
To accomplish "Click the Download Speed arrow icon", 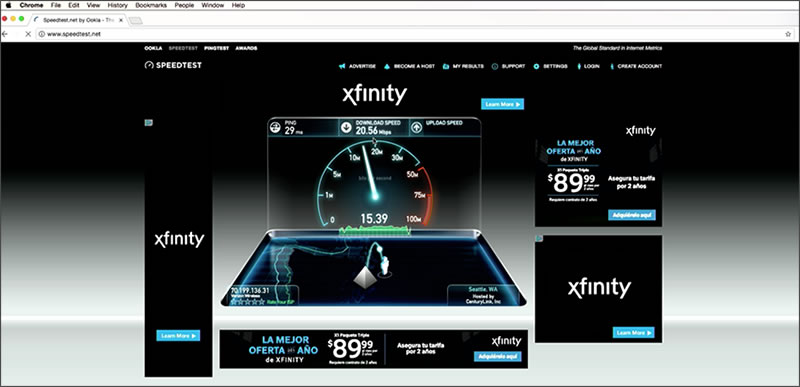I will (x=346, y=127).
